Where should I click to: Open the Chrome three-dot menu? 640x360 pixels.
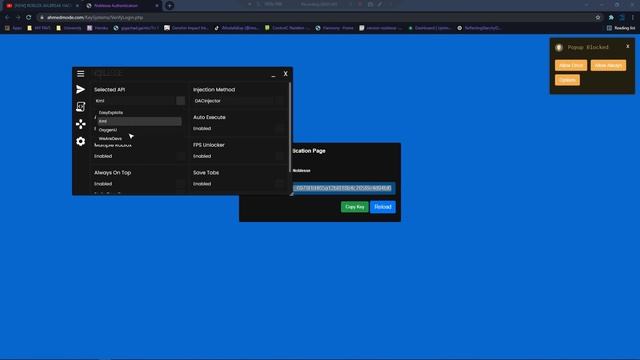click(633, 18)
